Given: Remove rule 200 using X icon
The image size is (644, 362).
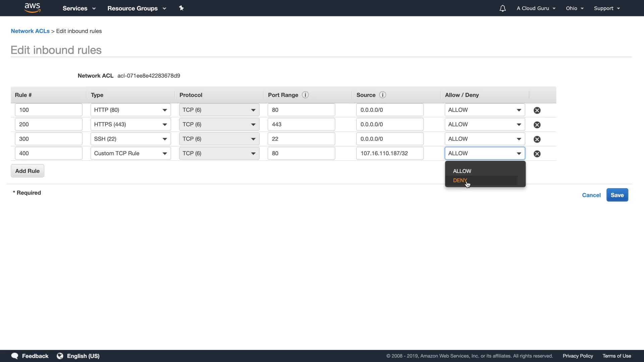Looking at the screenshot, I should tap(537, 125).
